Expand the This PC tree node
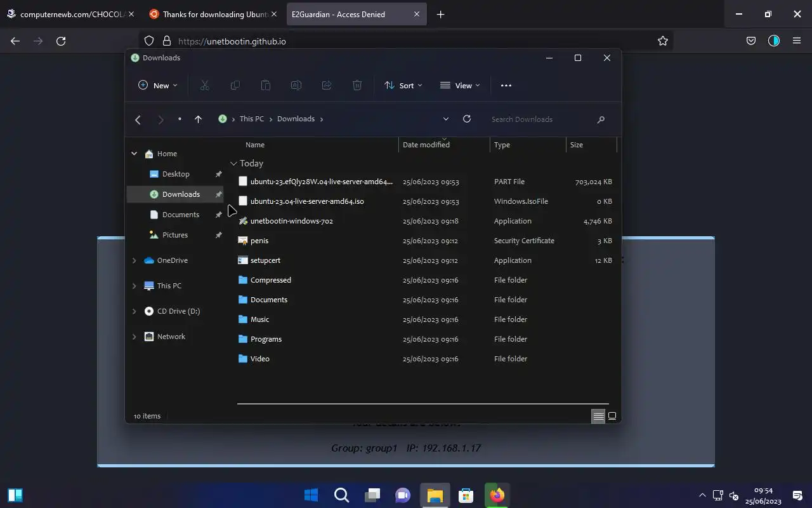 click(134, 286)
